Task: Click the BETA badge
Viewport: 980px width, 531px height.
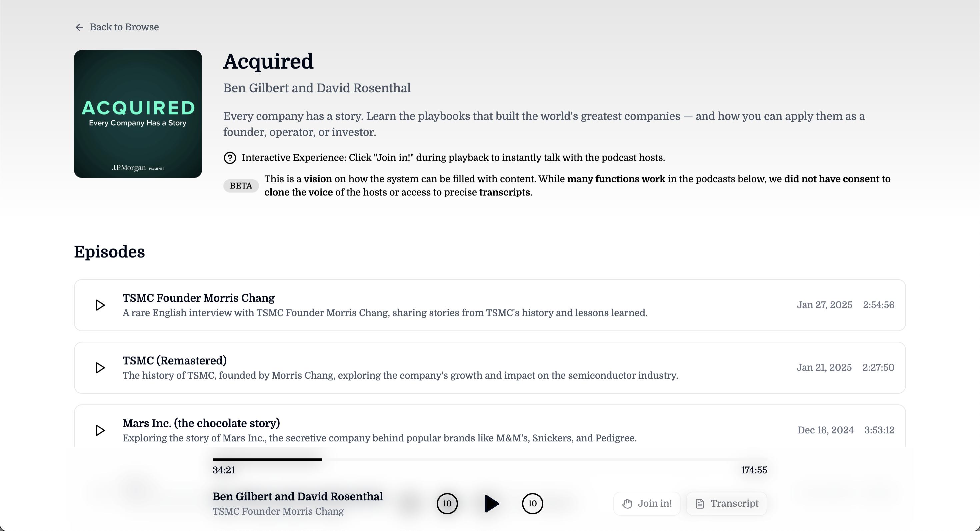Action: [241, 186]
